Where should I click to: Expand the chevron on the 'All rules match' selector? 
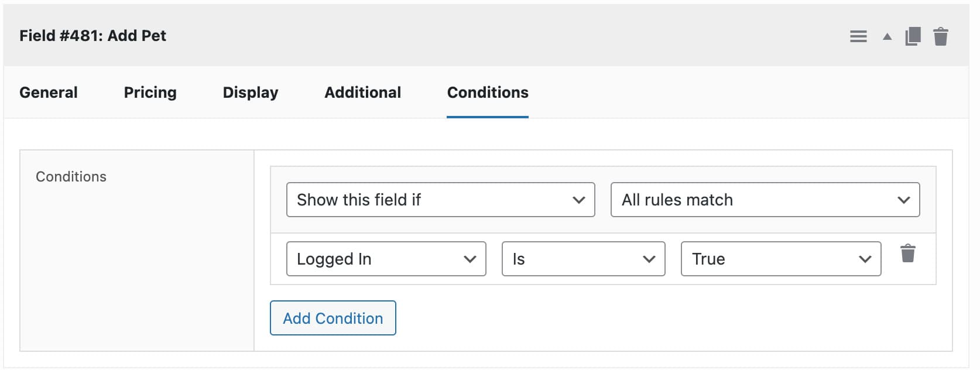[905, 200]
